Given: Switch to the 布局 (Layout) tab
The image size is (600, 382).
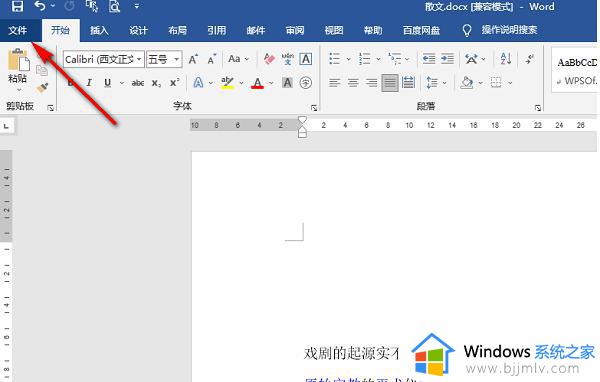Looking at the screenshot, I should pos(178,30).
